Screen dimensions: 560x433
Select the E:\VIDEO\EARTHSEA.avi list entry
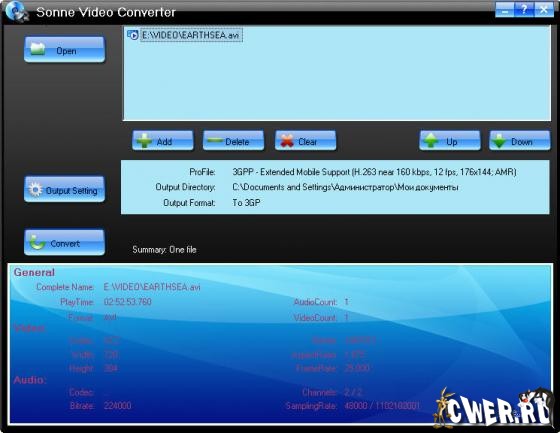tap(191, 35)
